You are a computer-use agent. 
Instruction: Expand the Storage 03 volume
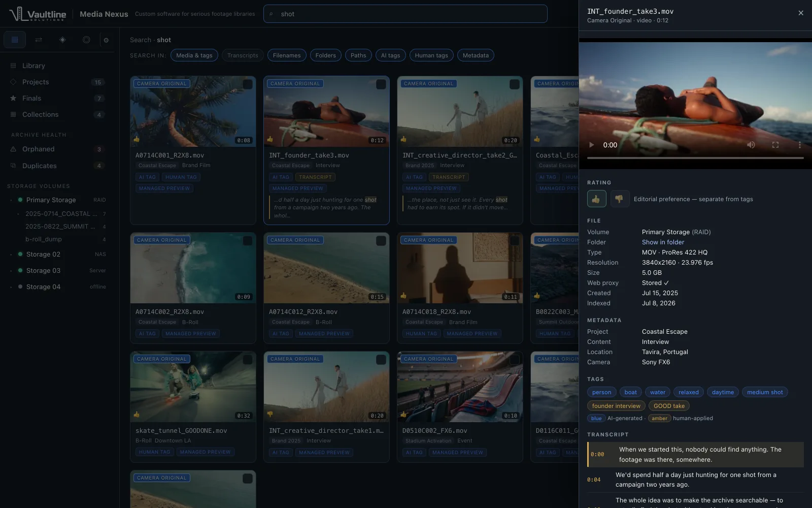click(x=11, y=271)
